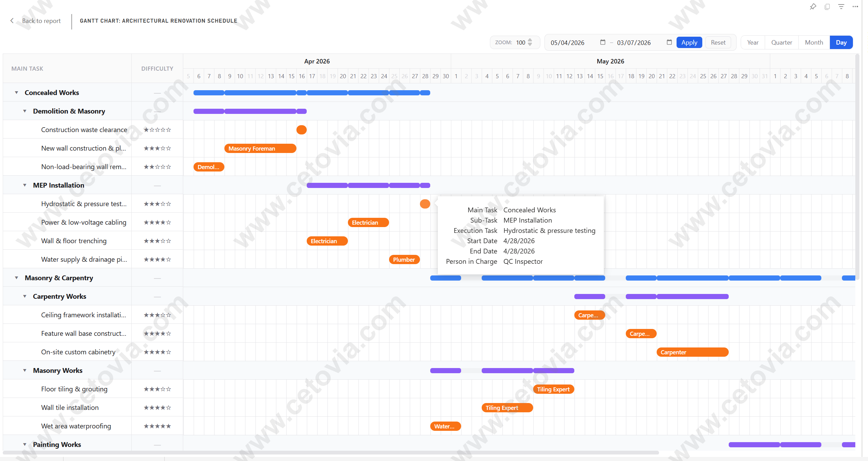Open the filters icon in the header
Screen dimensions: 868x461
[x=841, y=7]
